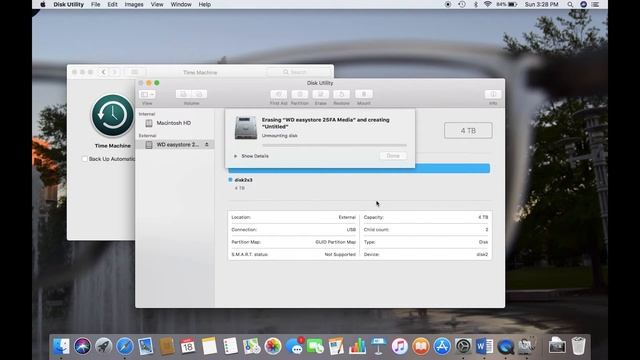Open iTunes from the Dock
The image size is (640, 360).
[x=400, y=346]
